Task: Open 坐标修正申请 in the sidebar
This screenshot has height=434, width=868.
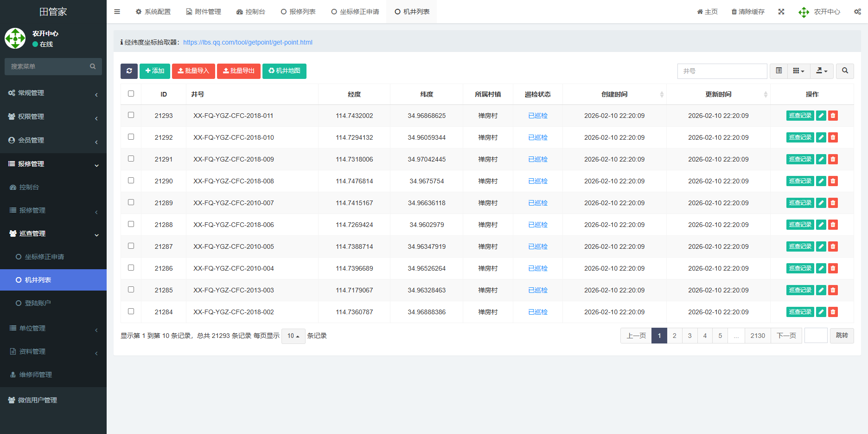Action: [x=45, y=257]
